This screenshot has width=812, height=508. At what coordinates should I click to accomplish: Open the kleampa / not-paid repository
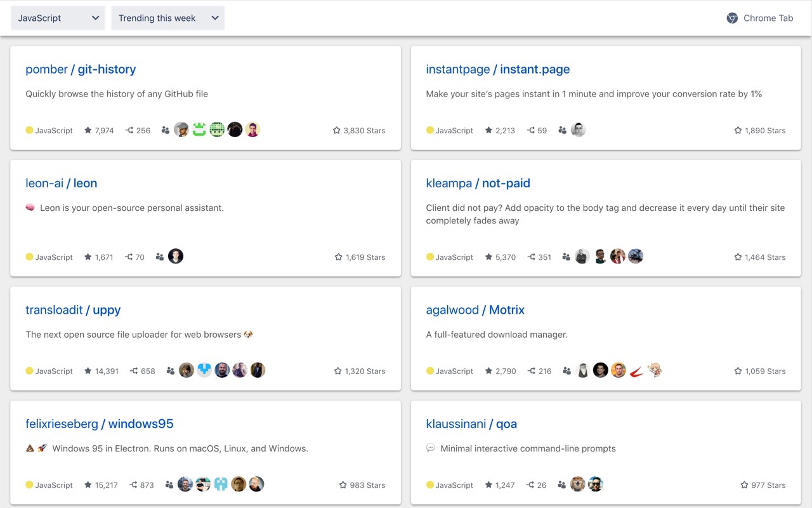(478, 183)
